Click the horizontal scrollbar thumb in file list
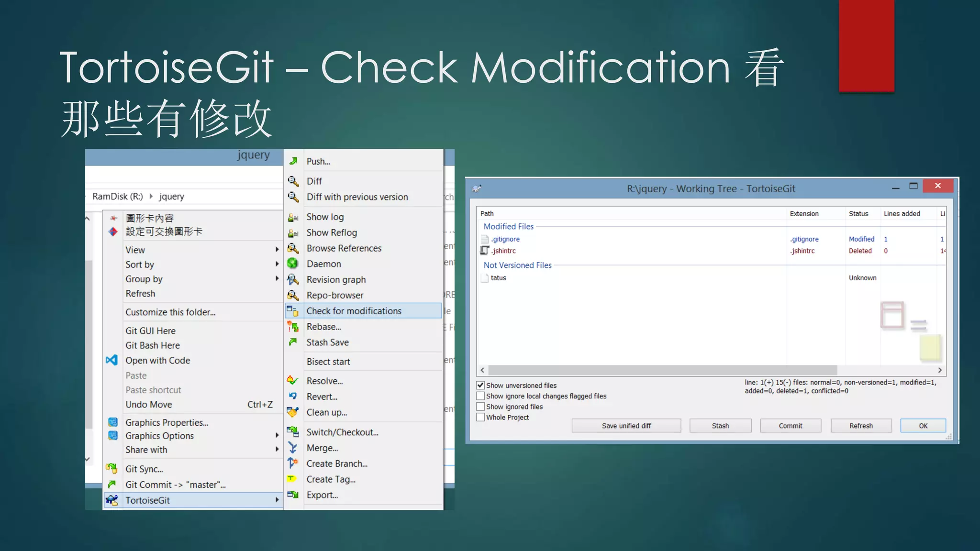The image size is (980, 551). tap(663, 370)
